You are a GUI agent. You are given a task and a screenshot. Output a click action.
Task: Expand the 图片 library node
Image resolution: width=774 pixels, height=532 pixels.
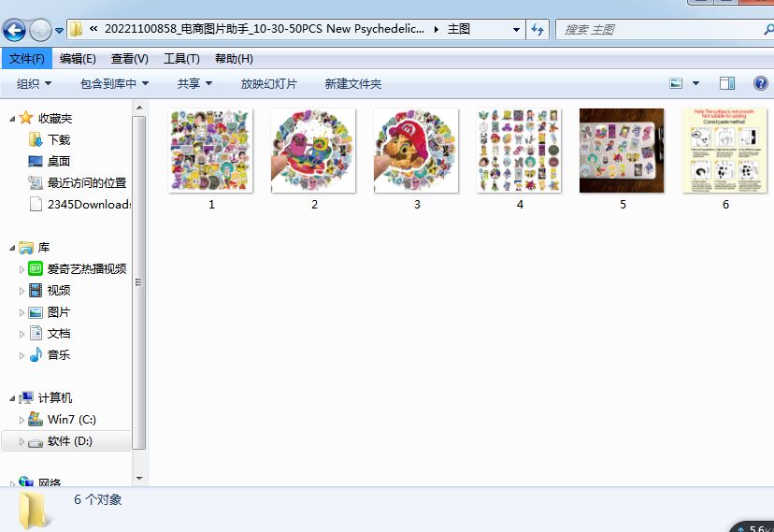21,312
